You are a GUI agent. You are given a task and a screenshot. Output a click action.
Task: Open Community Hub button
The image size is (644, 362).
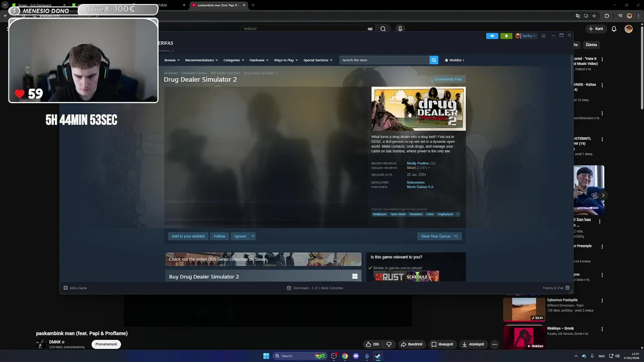tap(448, 79)
